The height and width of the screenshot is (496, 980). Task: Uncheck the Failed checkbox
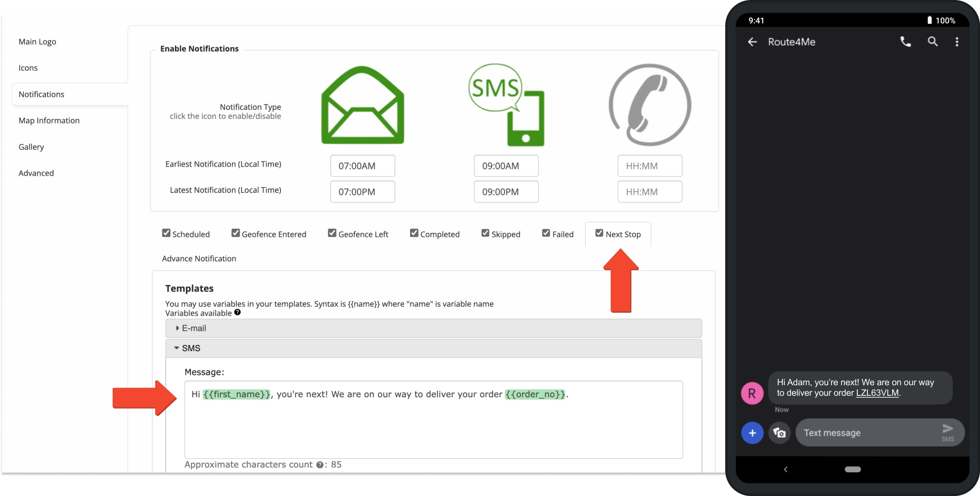pos(546,233)
